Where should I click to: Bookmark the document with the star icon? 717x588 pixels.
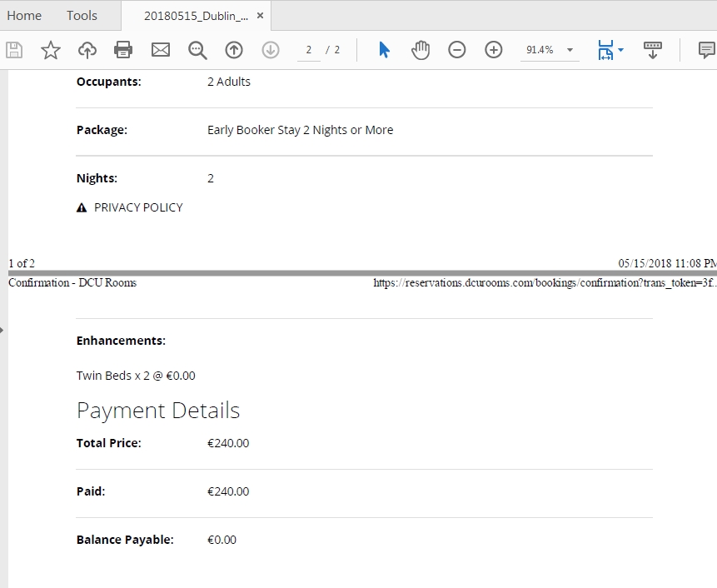(51, 50)
